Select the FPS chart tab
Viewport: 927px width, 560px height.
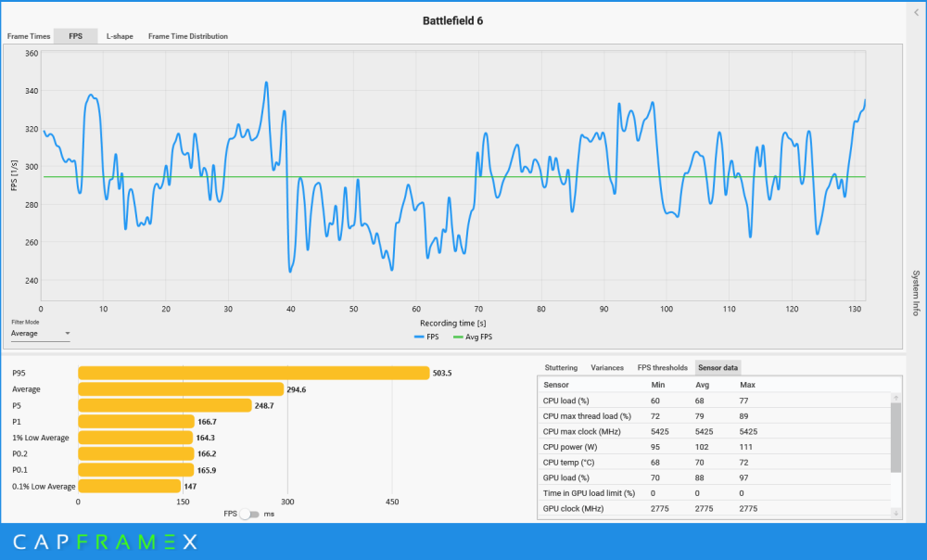(x=76, y=36)
